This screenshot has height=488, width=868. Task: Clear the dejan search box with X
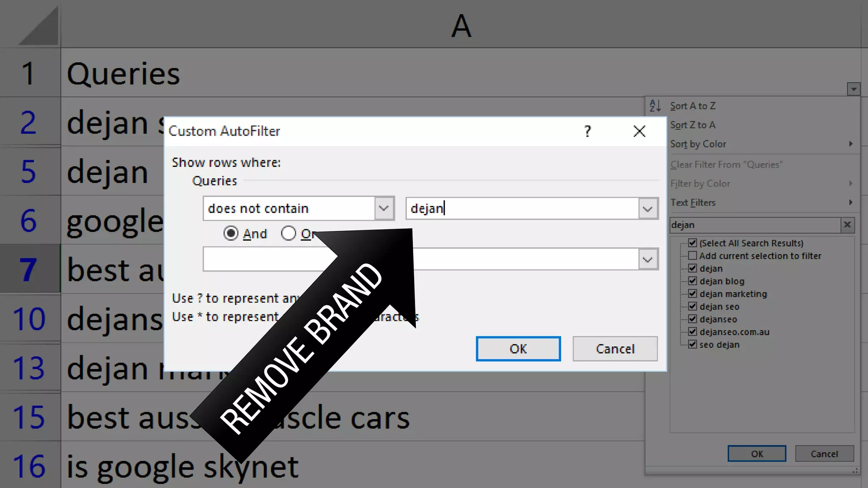(x=847, y=225)
